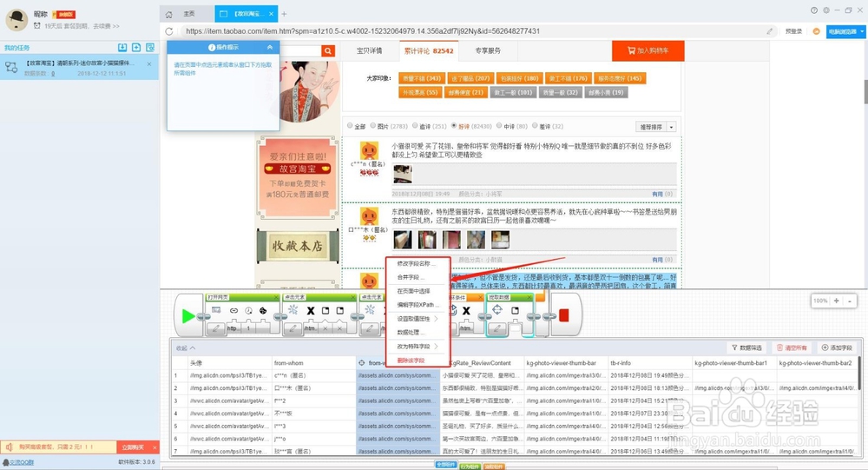Click the orange round icon beside 预登录
The width and height of the screenshot is (868, 470).
[x=816, y=31]
